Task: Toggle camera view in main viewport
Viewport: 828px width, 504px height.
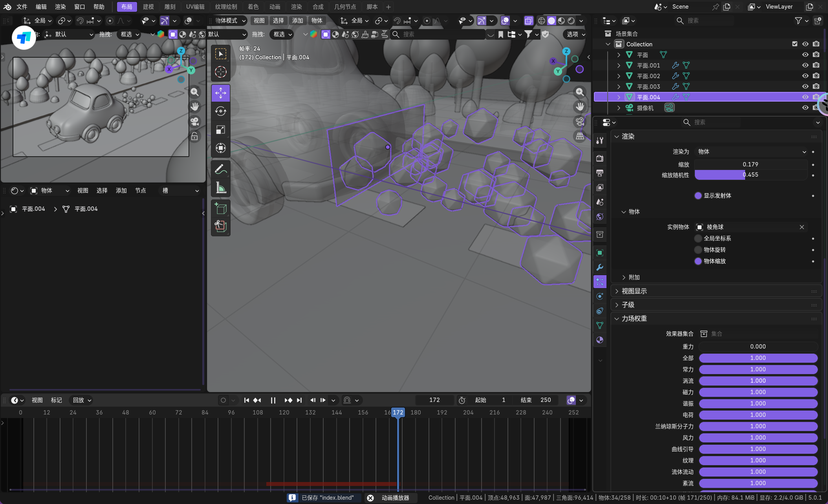Action: [x=580, y=121]
